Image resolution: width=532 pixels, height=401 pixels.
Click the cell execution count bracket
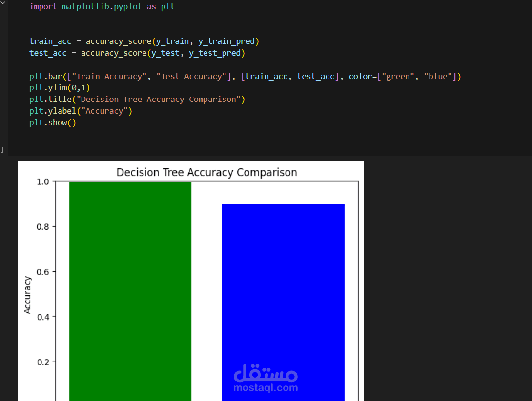point(1,150)
